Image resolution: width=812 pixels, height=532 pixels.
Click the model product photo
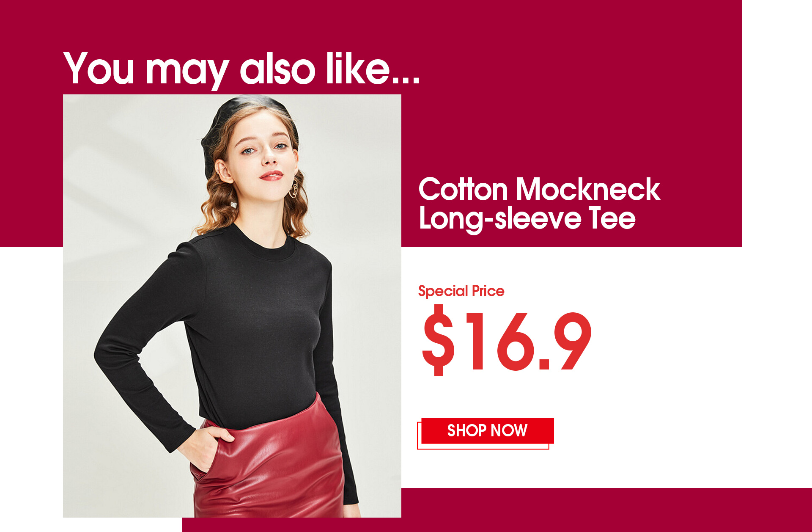pyautogui.click(x=232, y=306)
